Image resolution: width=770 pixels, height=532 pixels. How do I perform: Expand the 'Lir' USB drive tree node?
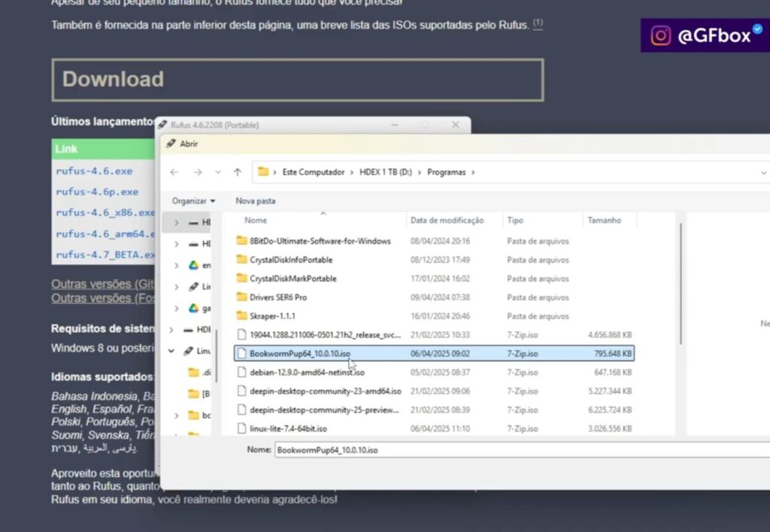[176, 286]
